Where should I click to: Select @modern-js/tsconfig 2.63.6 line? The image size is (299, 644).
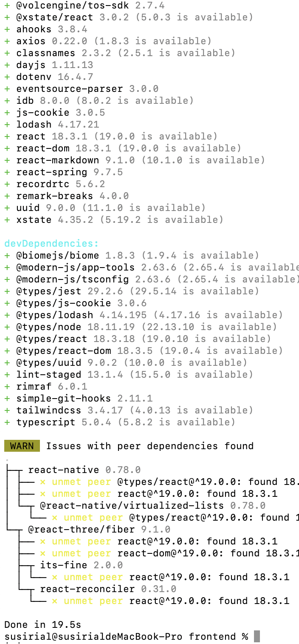(152, 279)
